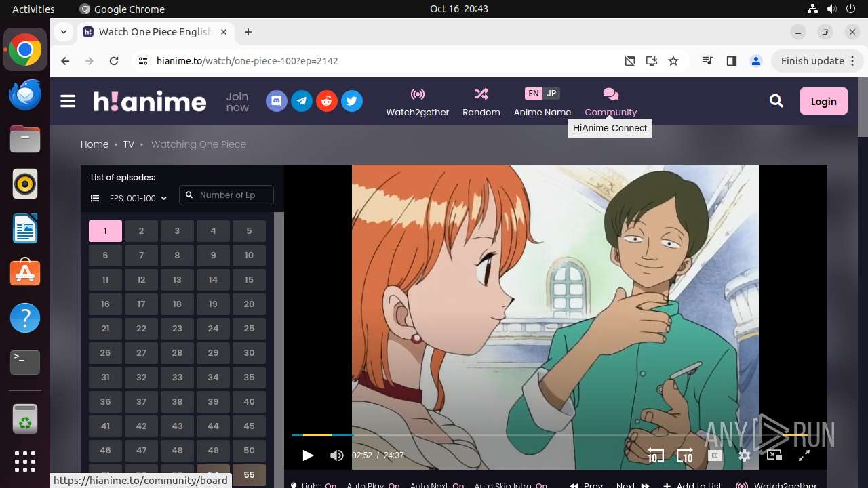The height and width of the screenshot is (488, 868).
Task: Open the blocked-content icon in address bar
Action: [x=630, y=61]
